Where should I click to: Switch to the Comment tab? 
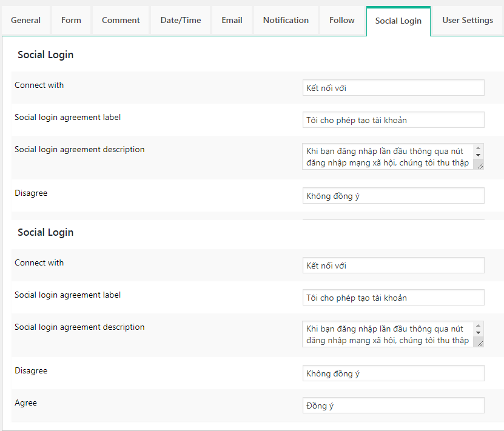(x=120, y=20)
